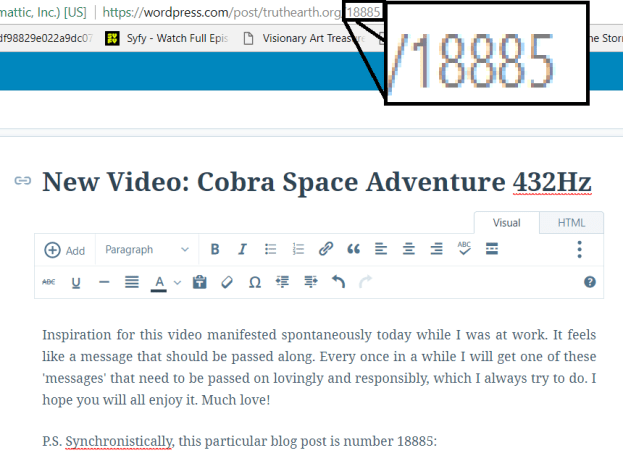This screenshot has width=623, height=453.
Task: Click the post body paragraph text
Action: [x=319, y=367]
